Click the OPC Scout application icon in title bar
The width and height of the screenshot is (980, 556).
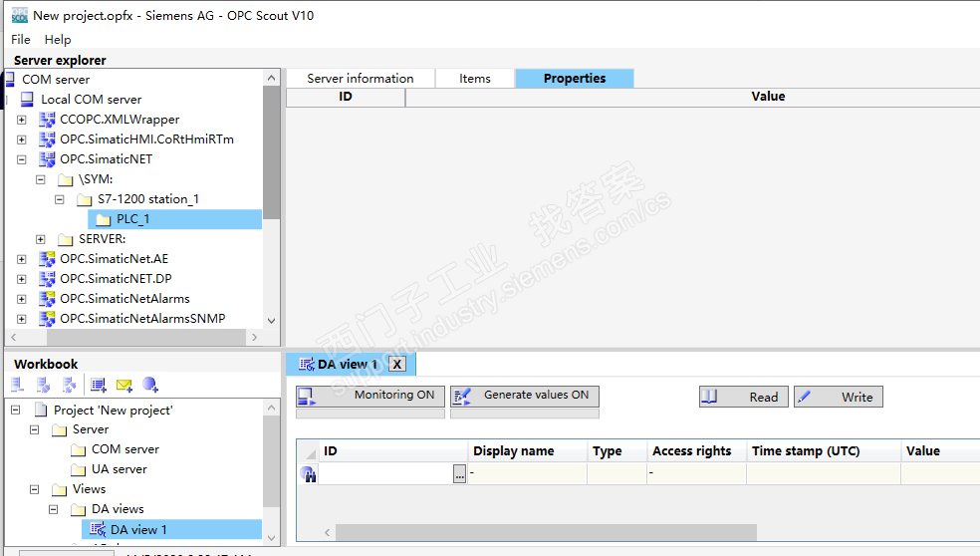tap(19, 15)
